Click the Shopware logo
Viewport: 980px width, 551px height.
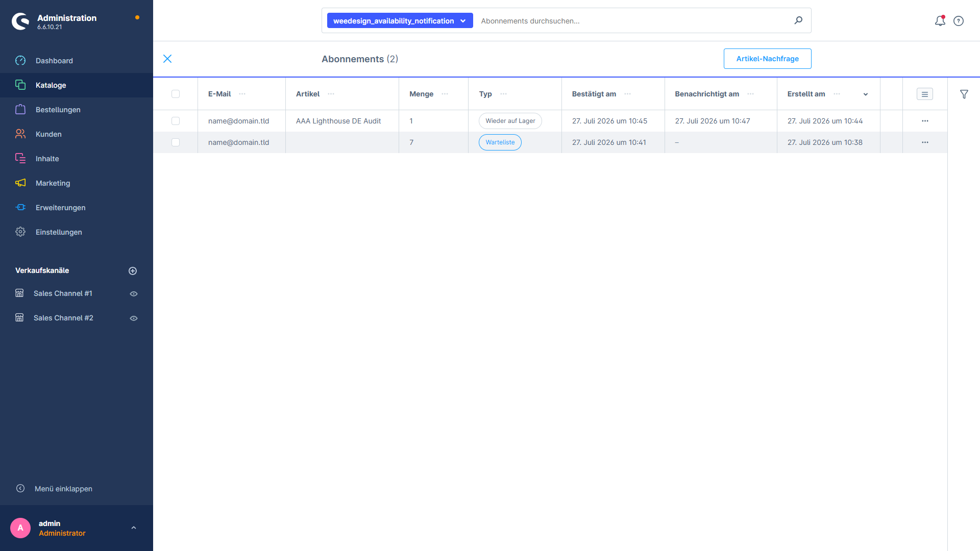point(20,21)
